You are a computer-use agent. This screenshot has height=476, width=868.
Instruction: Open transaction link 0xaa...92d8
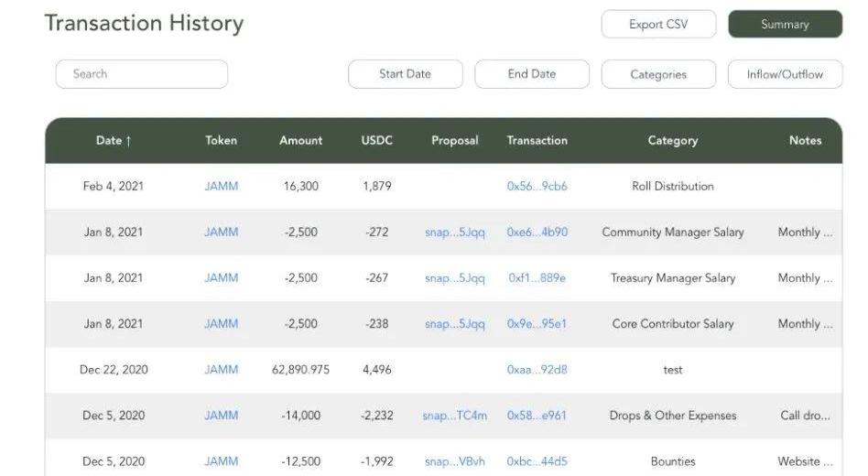[537, 370]
